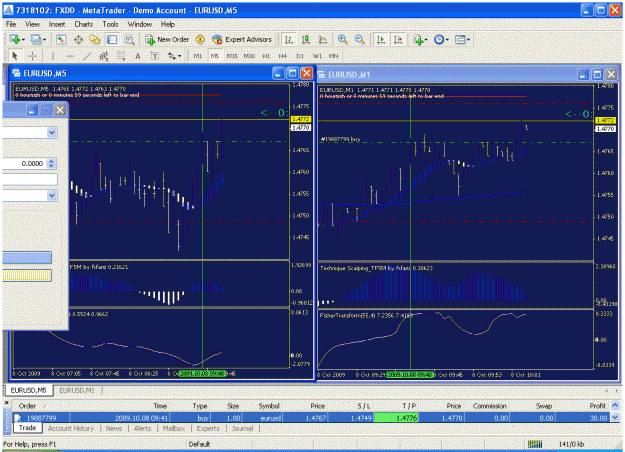This screenshot has width=625, height=452.
Task: Select order 19887799 in Trade list
Action: tap(312, 418)
